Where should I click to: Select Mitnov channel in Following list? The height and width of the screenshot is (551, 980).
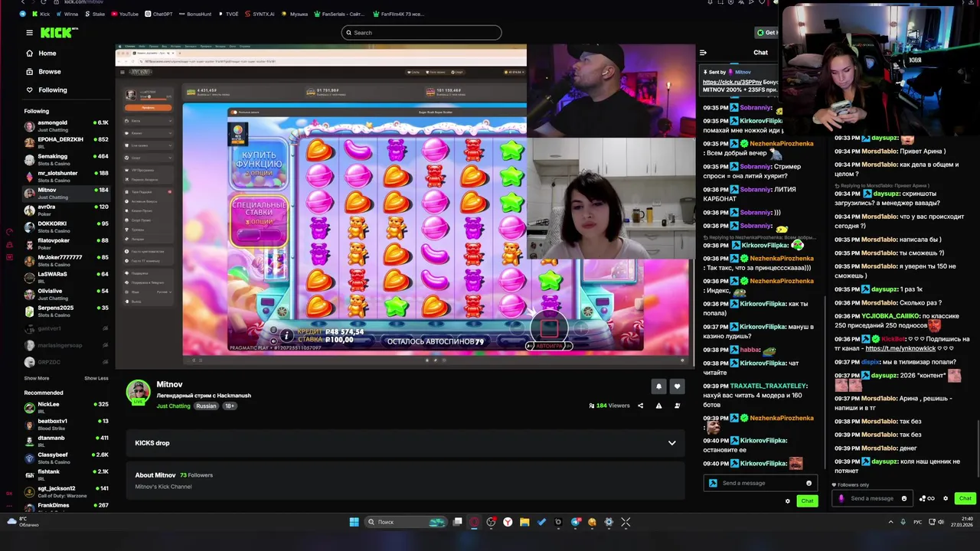(x=65, y=194)
